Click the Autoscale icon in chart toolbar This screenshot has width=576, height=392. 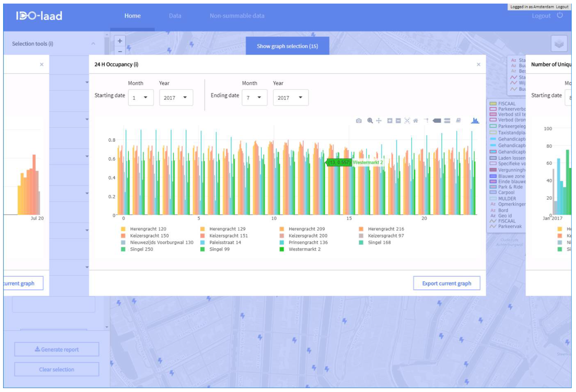coord(407,121)
